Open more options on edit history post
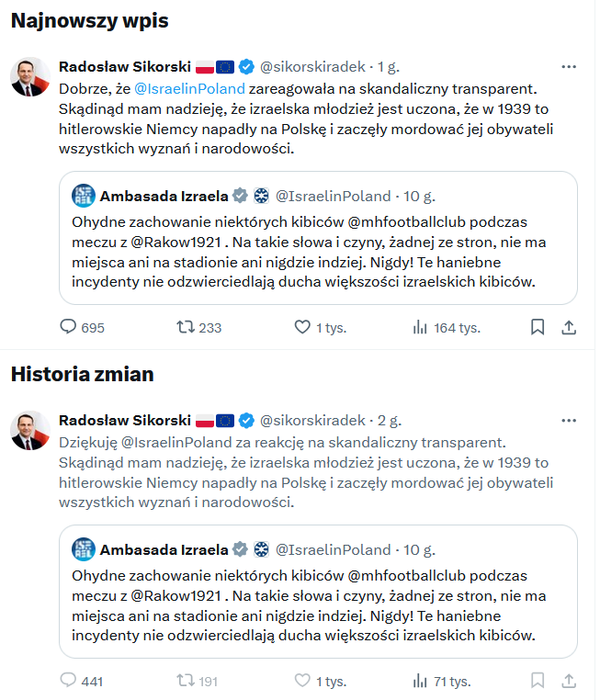The image size is (600, 700). pyautogui.click(x=569, y=421)
